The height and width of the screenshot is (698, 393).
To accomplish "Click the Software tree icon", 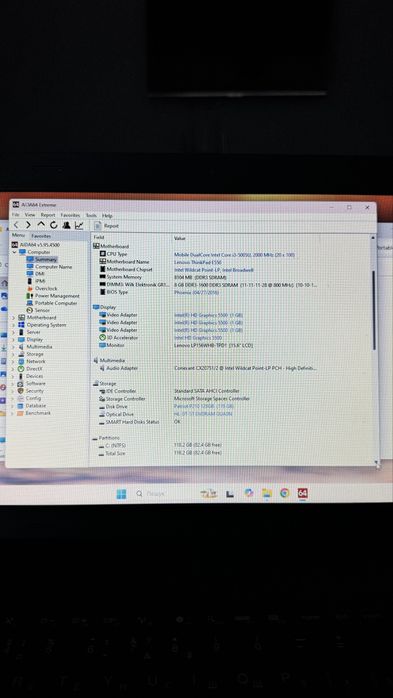I will click(x=20, y=383).
